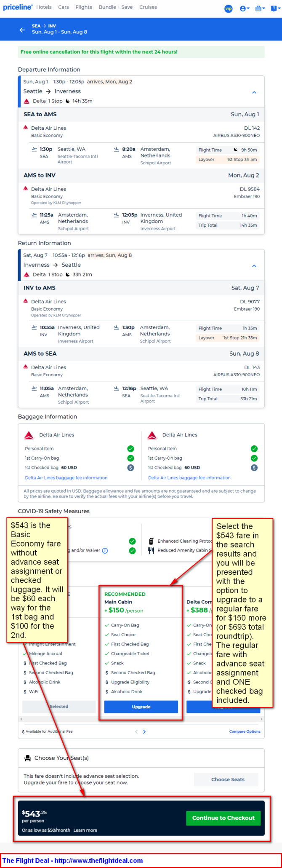Screen dimensions: 282x868
Task: Collapse the departure flight details chevron
Action: tap(254, 92)
